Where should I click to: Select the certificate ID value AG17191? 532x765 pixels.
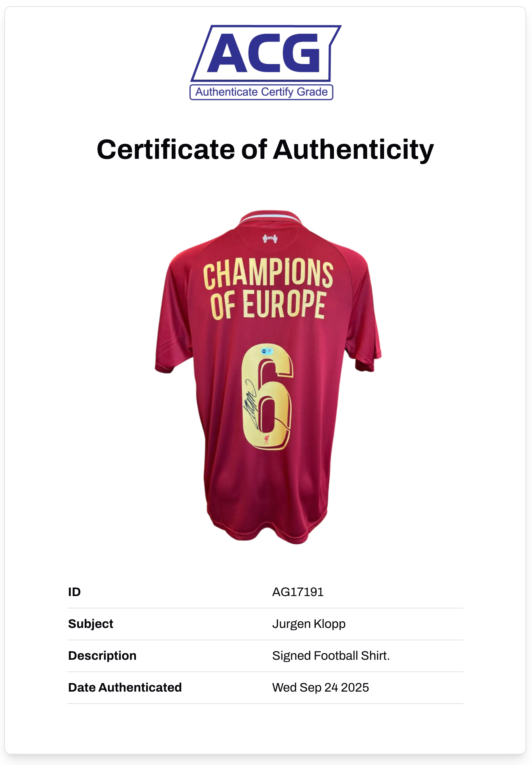pyautogui.click(x=298, y=592)
